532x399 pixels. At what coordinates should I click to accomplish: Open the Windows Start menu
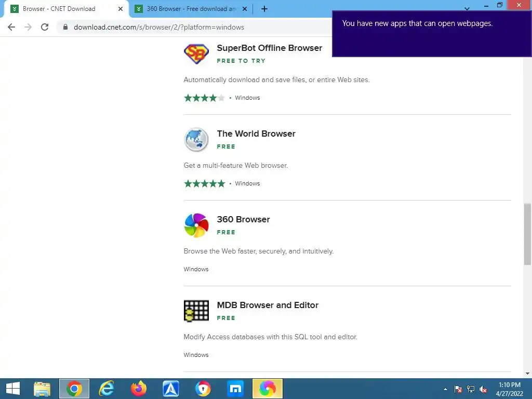(13, 389)
